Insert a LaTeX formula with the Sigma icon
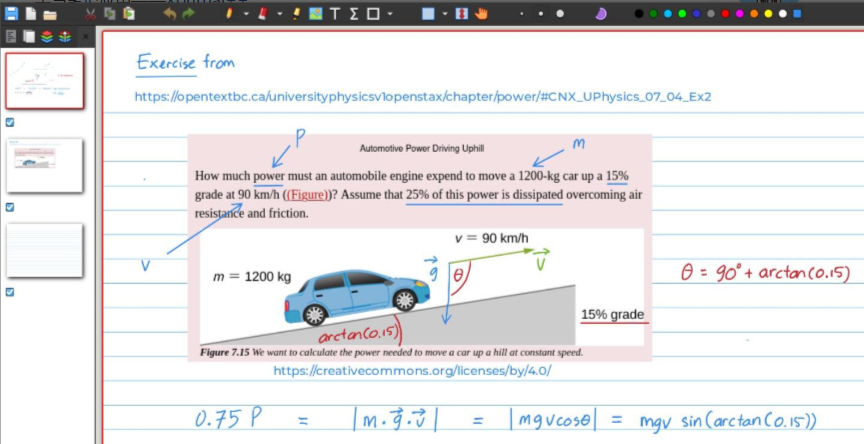 coord(354,14)
